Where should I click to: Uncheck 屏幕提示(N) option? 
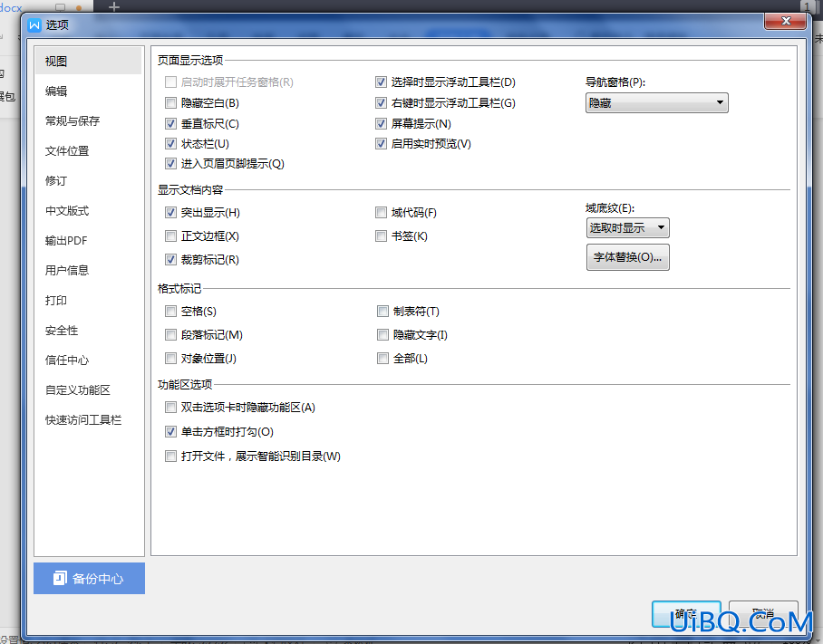381,124
